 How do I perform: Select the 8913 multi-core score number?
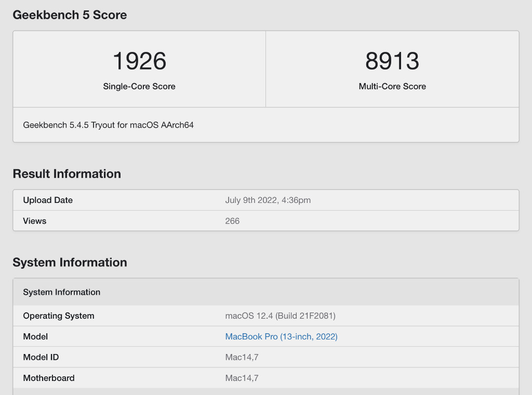392,61
